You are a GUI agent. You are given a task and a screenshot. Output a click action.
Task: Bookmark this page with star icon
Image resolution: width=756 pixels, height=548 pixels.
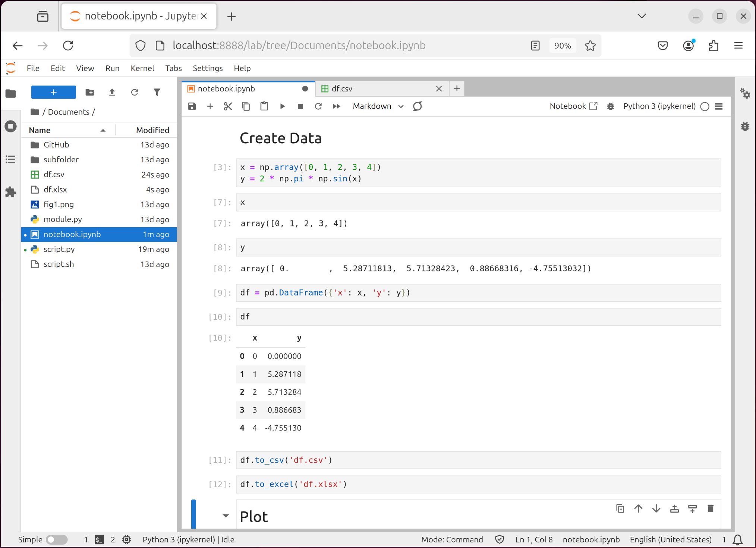pyautogui.click(x=590, y=46)
